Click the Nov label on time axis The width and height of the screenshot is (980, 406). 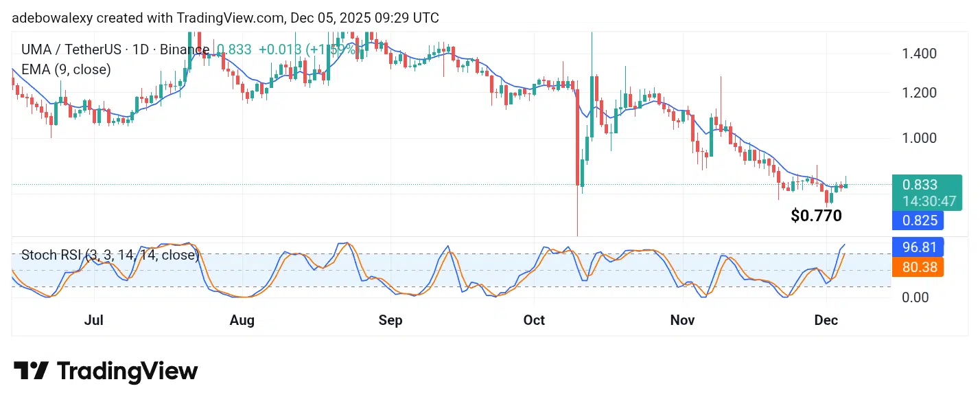pyautogui.click(x=682, y=321)
